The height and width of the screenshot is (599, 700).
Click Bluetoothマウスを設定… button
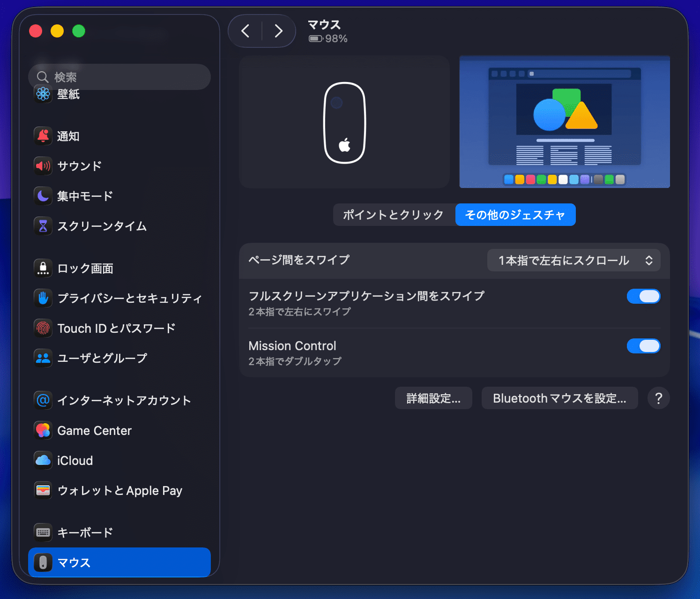[x=559, y=398]
